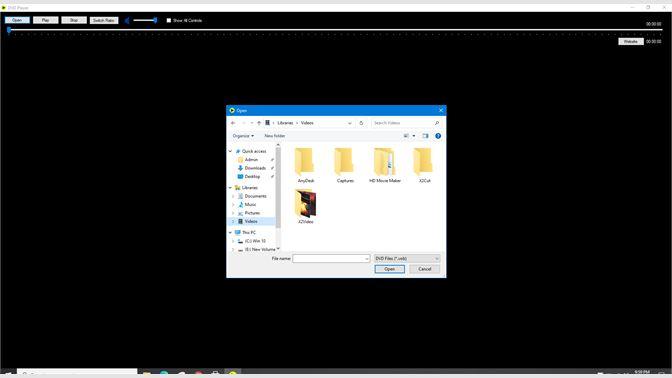This screenshot has height=378, width=672.
Task: Open the DVD Files type dropdown
Action: tap(407, 258)
